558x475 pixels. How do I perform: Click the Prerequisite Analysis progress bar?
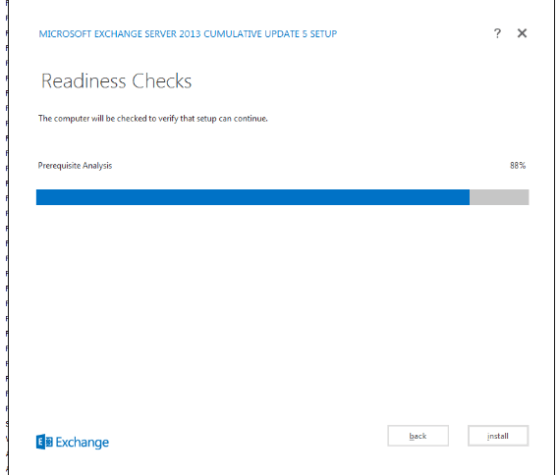282,197
